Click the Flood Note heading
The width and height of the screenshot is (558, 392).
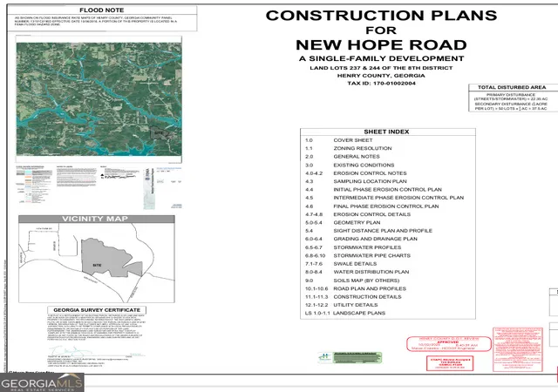pos(102,10)
